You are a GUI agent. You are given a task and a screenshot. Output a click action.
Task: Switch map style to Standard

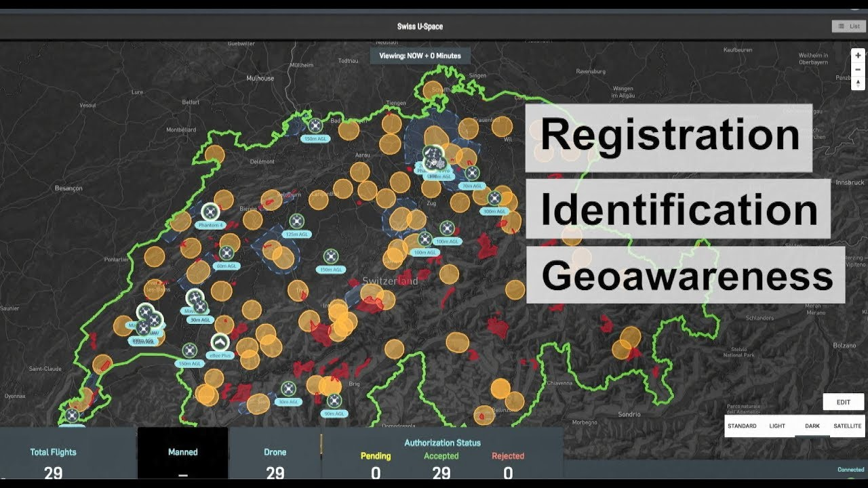742,426
